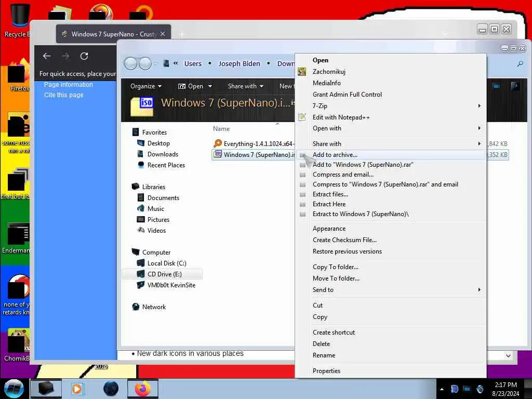Viewport: 532px width, 399px height.
Task: Choose Create Checksum File... entry
Action: click(391, 240)
